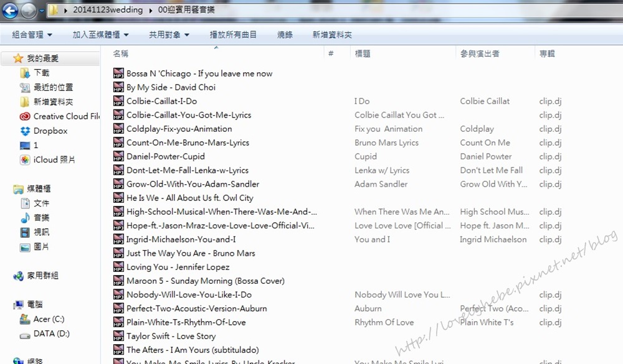Select file Count-On-Me-Bruno-Mars-Lyrics
This screenshot has width=623, height=364.
[x=188, y=142]
